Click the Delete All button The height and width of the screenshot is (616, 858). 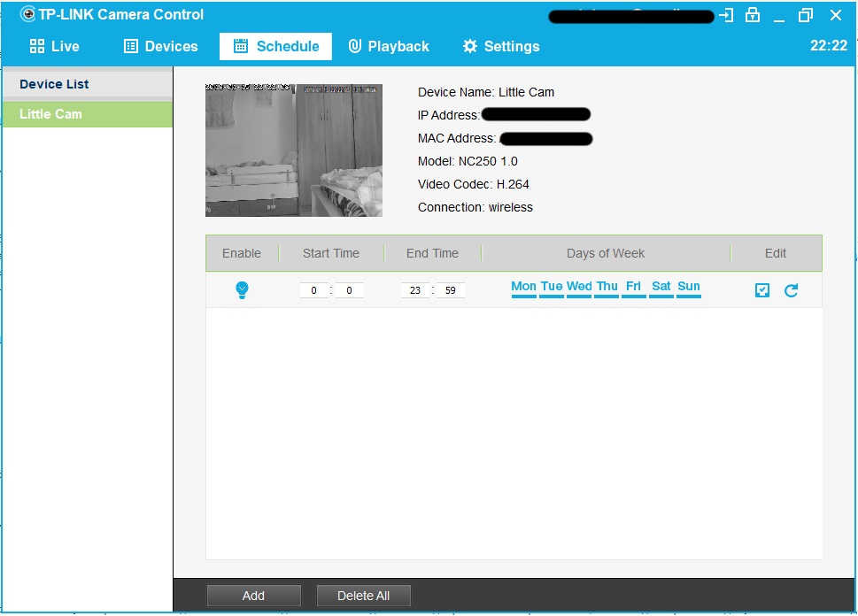click(363, 596)
